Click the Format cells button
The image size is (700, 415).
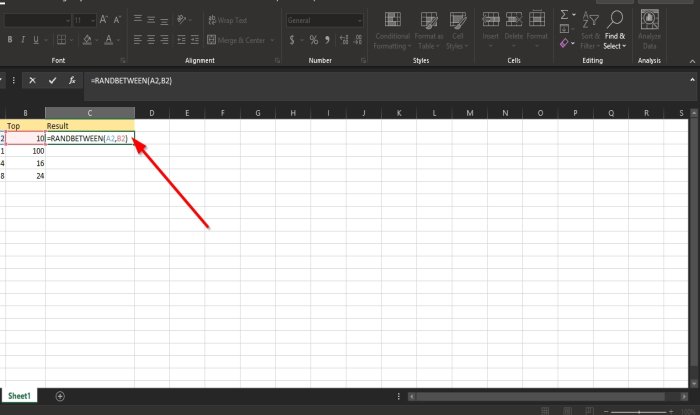pyautogui.click(x=537, y=30)
